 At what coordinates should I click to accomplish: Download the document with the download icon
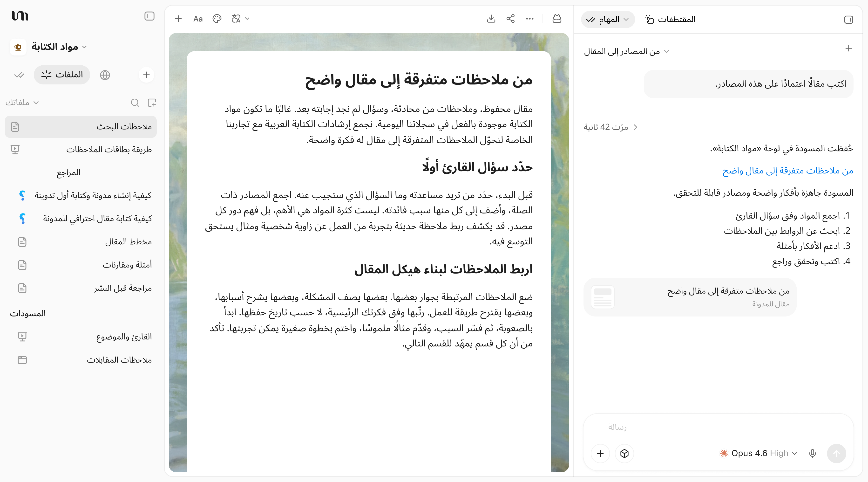(491, 19)
